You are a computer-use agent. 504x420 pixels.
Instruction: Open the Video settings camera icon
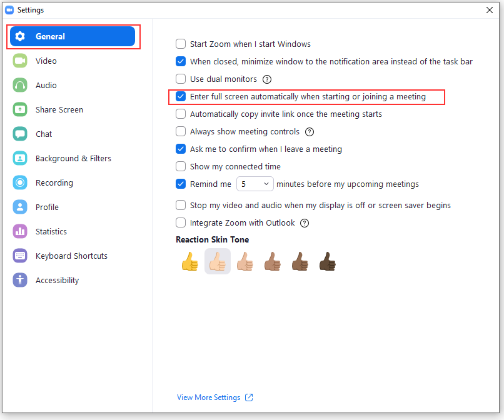click(x=20, y=61)
